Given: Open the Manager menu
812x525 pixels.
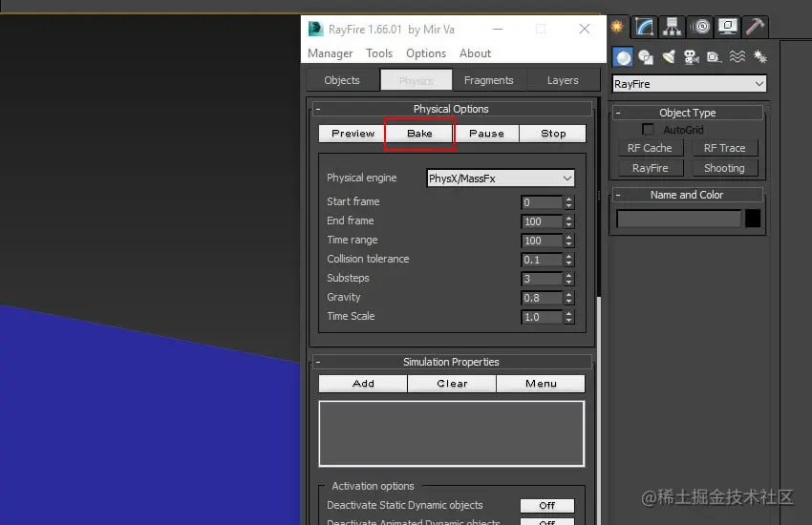Looking at the screenshot, I should (330, 53).
